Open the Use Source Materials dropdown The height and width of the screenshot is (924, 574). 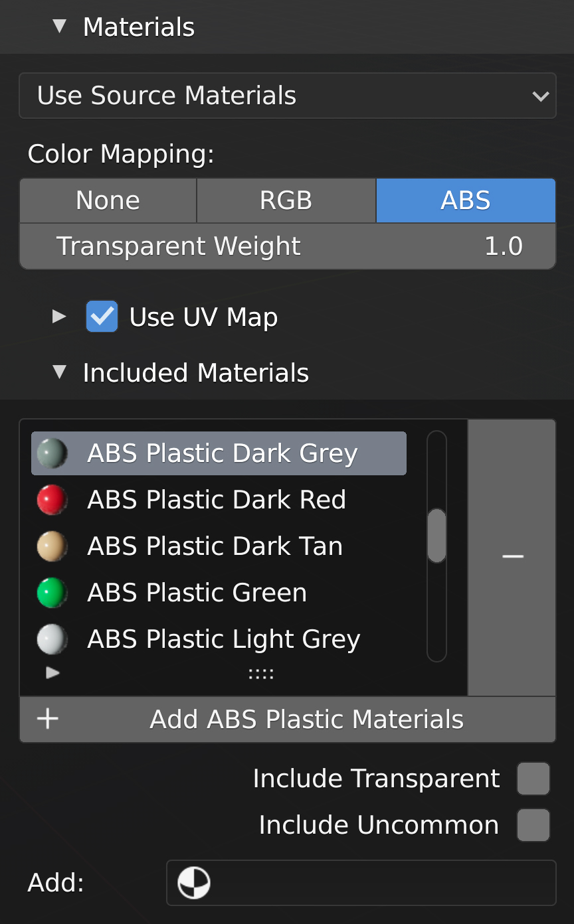click(287, 96)
